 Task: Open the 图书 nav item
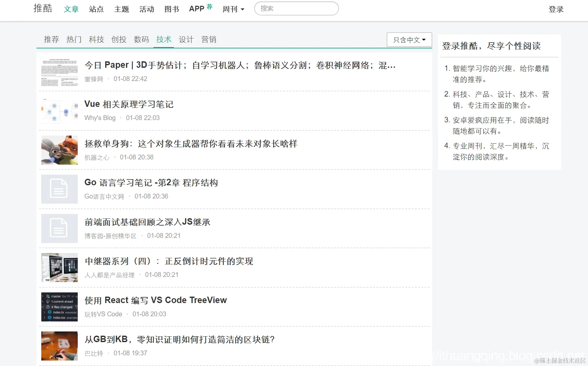click(172, 9)
